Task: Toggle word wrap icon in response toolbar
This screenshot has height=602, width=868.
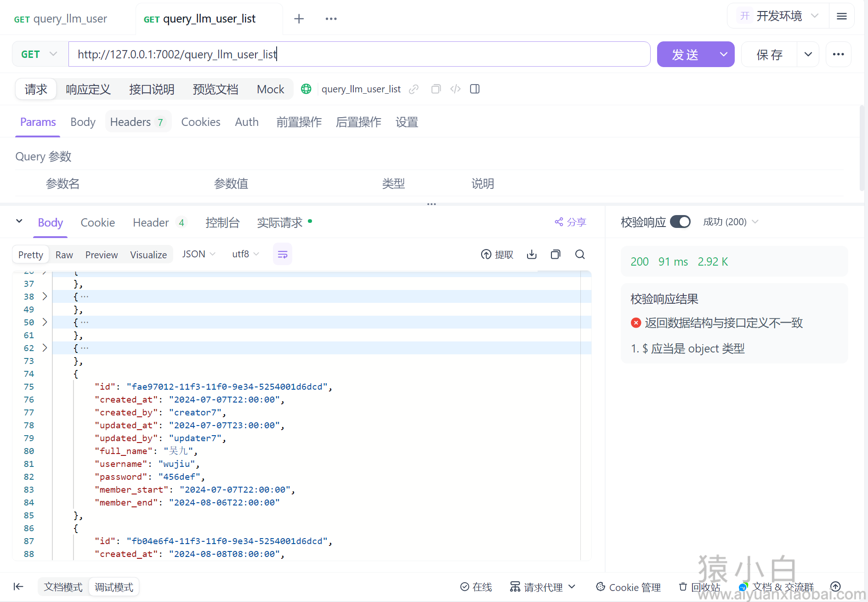Action: [283, 255]
